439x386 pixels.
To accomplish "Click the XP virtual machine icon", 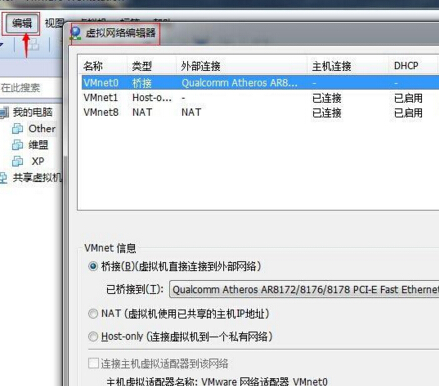I will 17,161.
